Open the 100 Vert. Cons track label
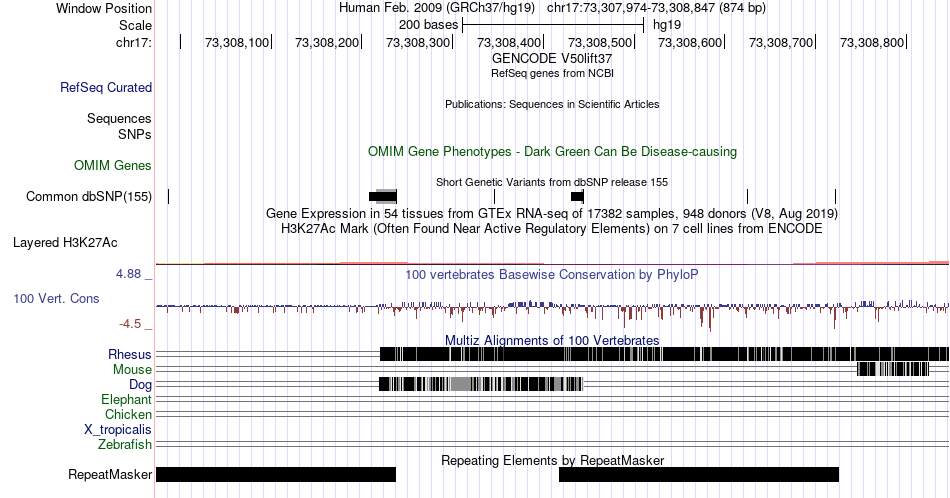The width and height of the screenshot is (950, 498). click(56, 298)
